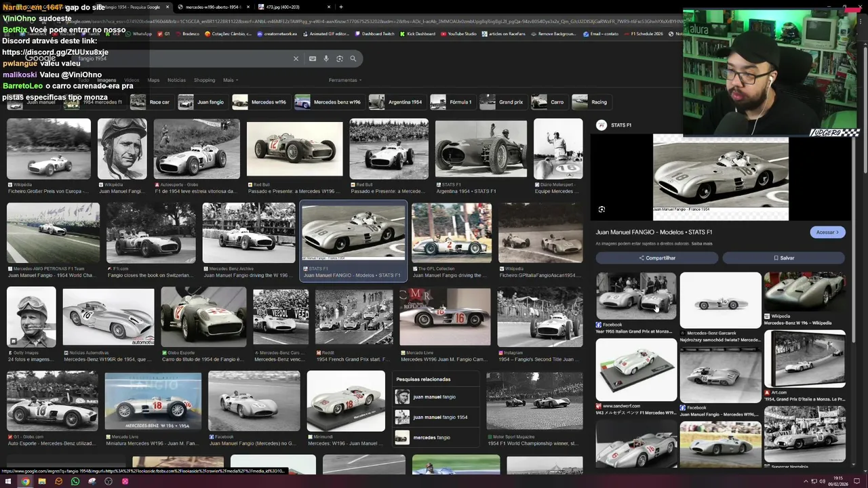Search preview image with the Lens icon
Image resolution: width=868 pixels, height=488 pixels.
[601, 209]
